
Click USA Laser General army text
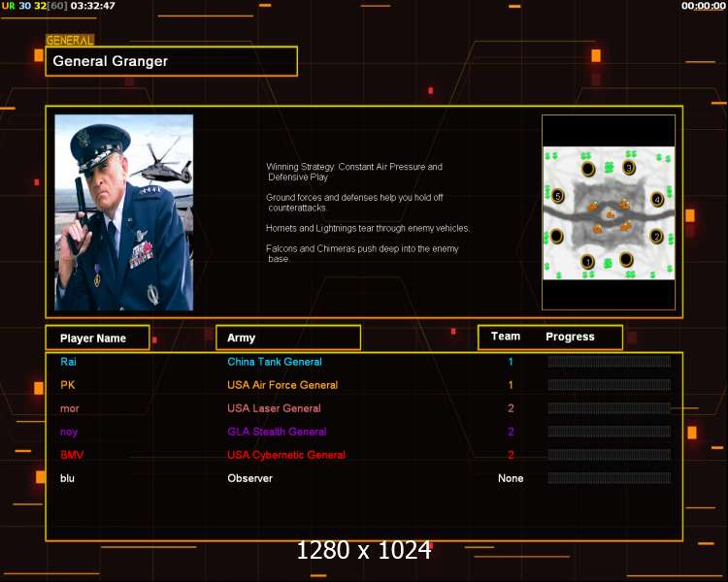pos(274,408)
